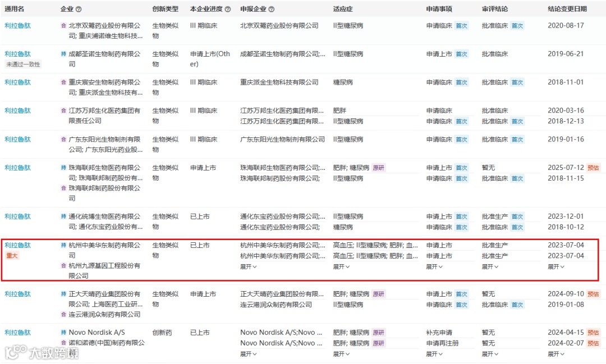Click the icon before 广东东阳光生物制剂有限公司 in 企业 column
Viewport: 606px width, 364px height.
tap(63, 139)
